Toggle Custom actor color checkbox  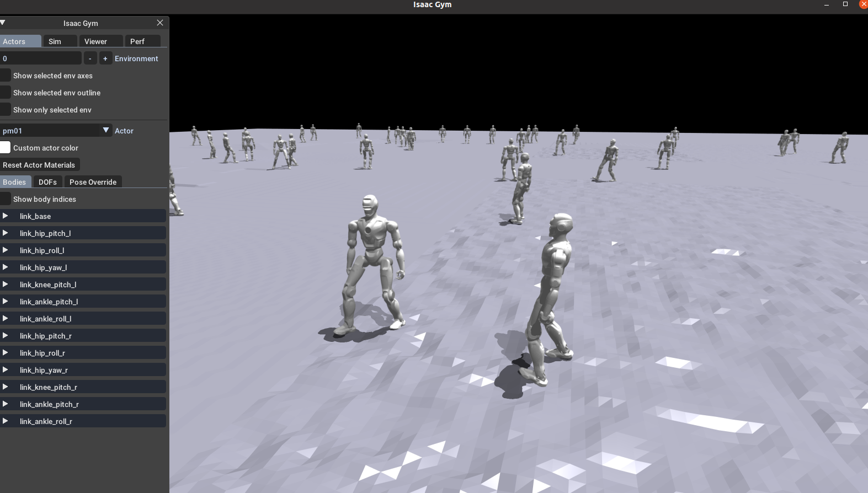coord(5,148)
